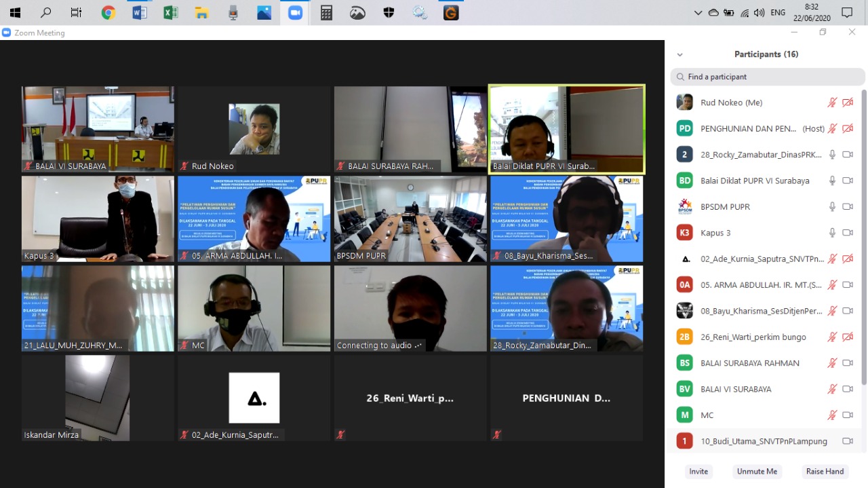Click the participants list vertical scrollbar
The image size is (868, 488).
(x=863, y=238)
